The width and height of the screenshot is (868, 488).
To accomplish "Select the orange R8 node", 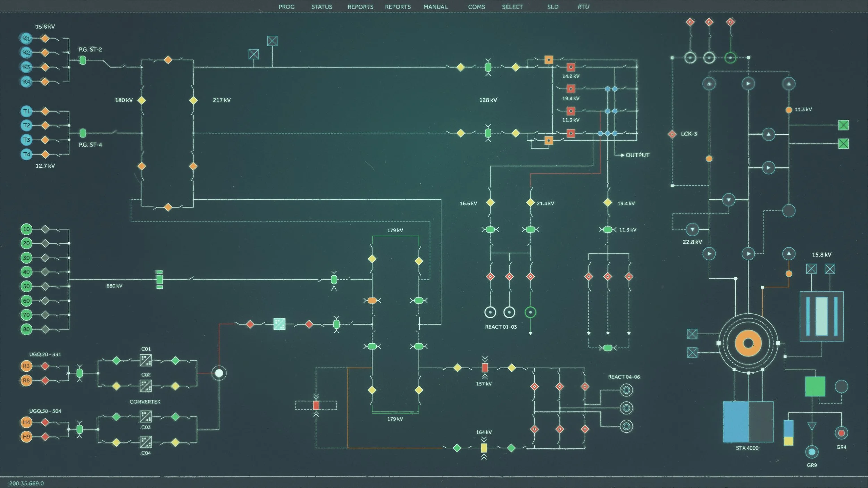I will tap(26, 380).
